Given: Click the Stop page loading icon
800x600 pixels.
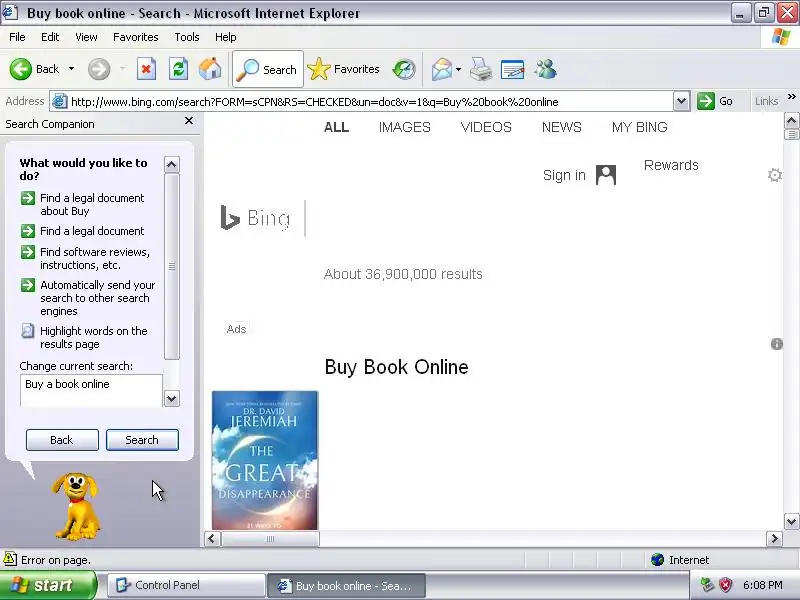Looking at the screenshot, I should click(x=146, y=69).
